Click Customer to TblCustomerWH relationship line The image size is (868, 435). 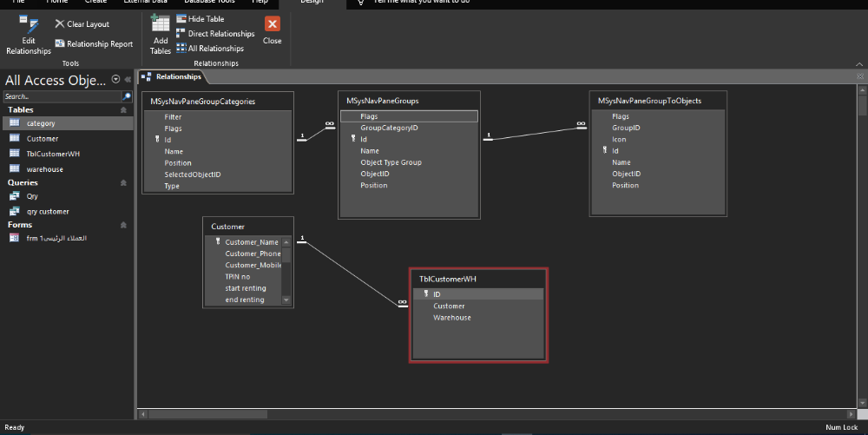pos(352,274)
